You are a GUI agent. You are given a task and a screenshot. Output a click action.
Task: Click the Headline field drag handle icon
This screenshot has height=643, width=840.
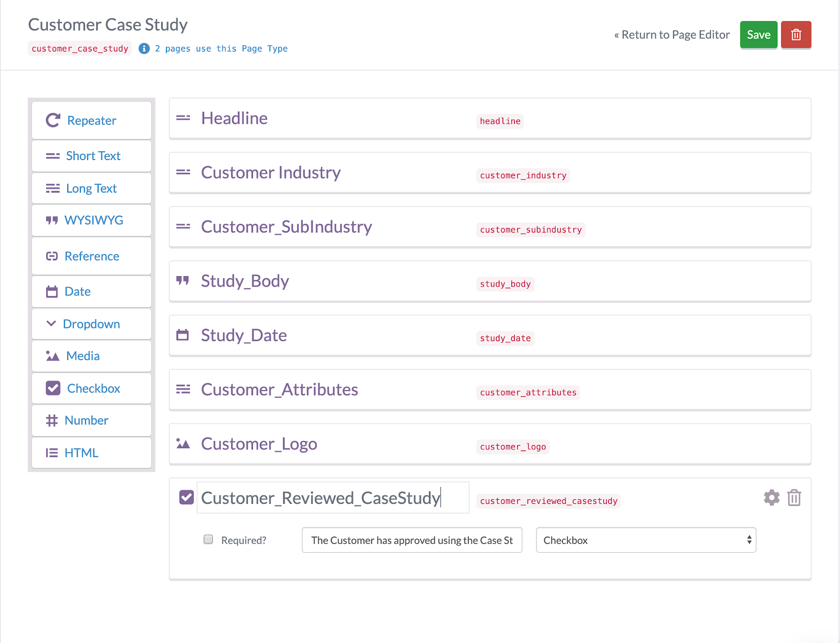coord(183,118)
